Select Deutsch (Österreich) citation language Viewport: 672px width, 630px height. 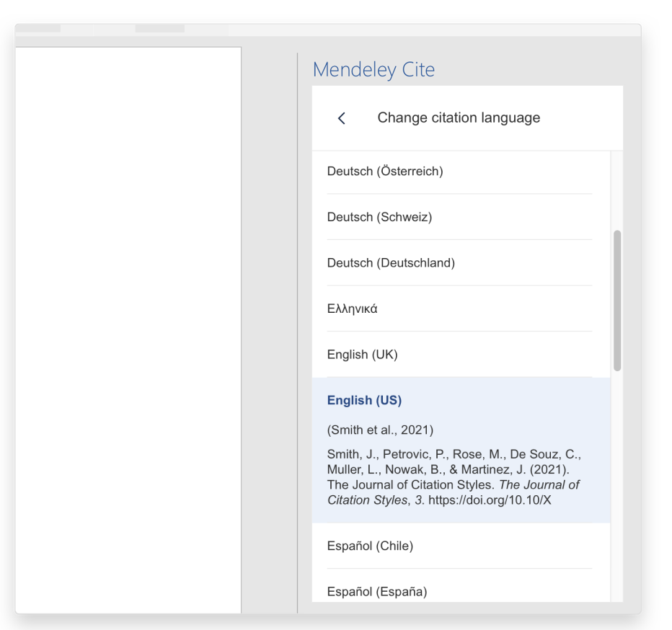(386, 171)
